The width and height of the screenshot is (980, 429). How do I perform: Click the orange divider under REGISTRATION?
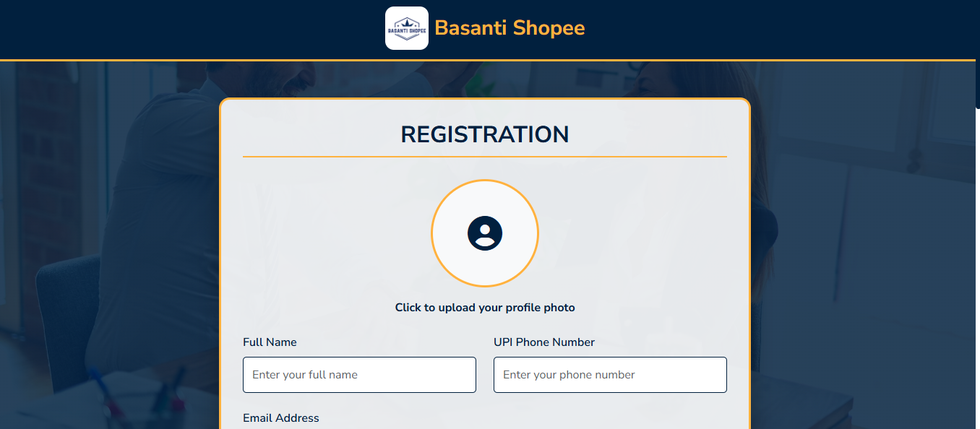484,155
